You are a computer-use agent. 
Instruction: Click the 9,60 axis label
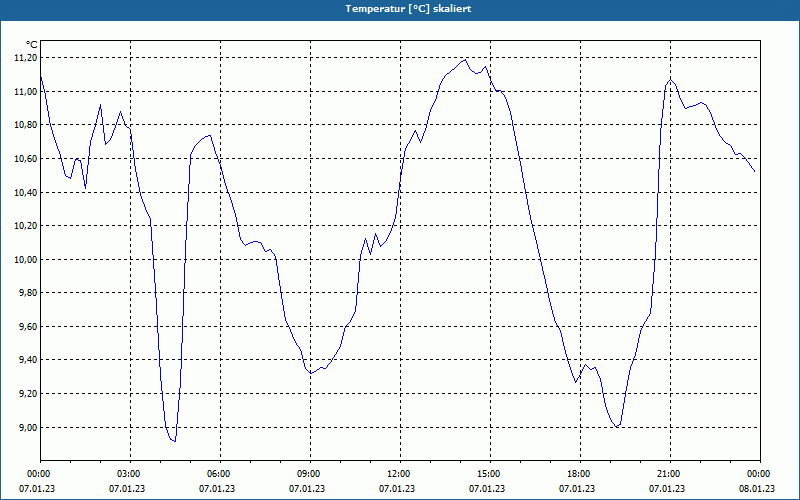[28, 327]
